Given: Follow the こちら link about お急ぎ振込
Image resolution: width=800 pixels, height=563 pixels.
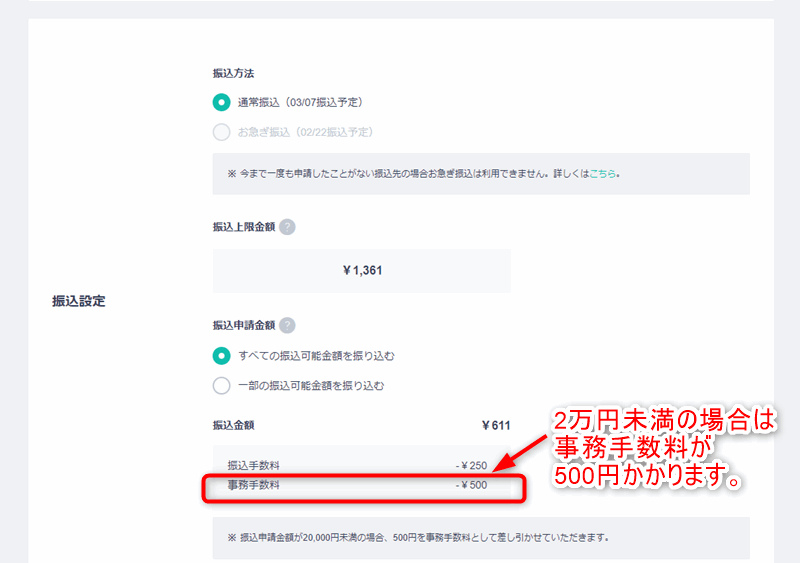Looking at the screenshot, I should coord(603,174).
